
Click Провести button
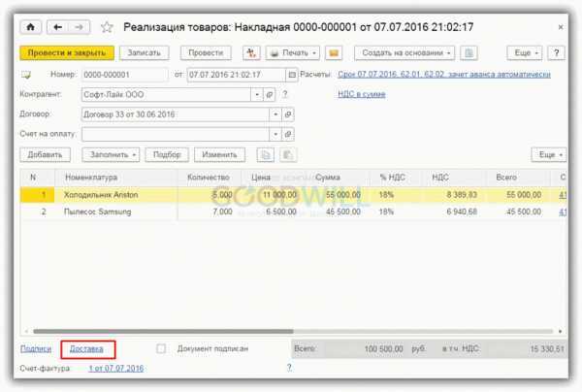click(x=206, y=53)
